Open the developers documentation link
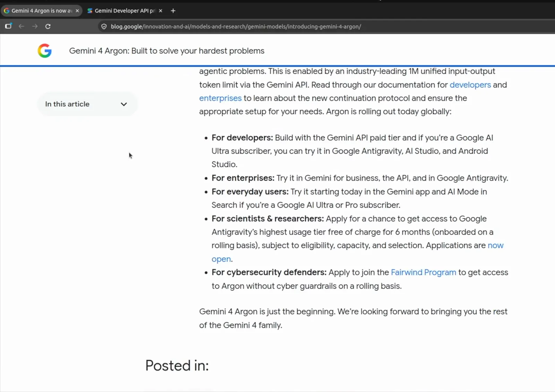The image size is (555, 392). (470, 85)
